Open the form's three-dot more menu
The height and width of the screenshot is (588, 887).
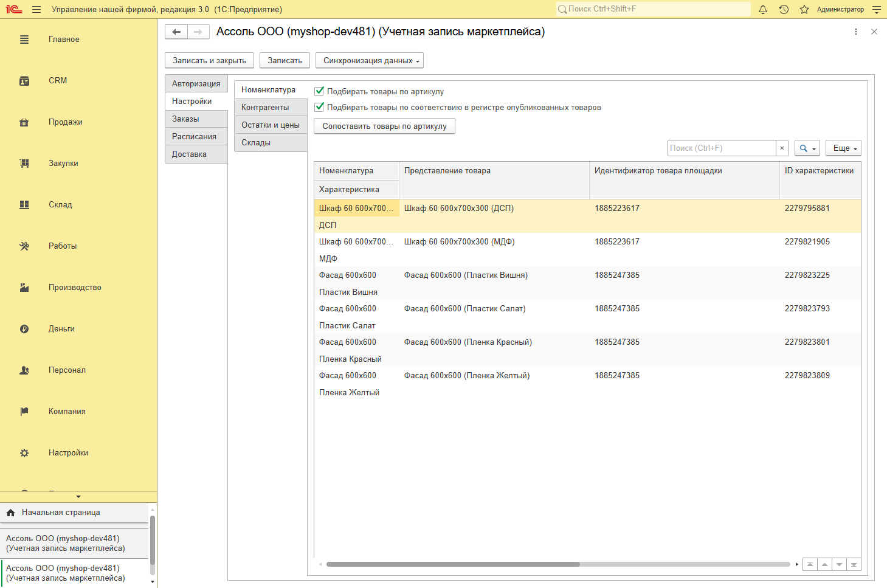(x=856, y=32)
